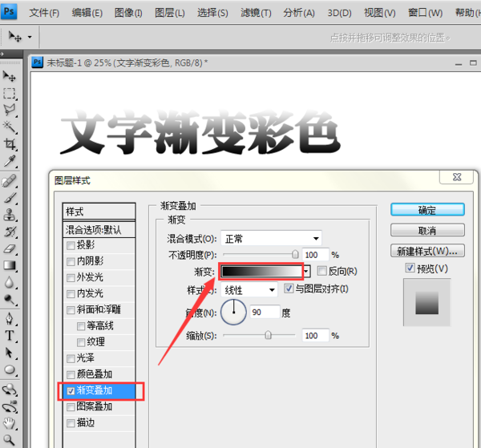Select the Path Selection tool
The height and width of the screenshot is (448, 481).
point(9,353)
